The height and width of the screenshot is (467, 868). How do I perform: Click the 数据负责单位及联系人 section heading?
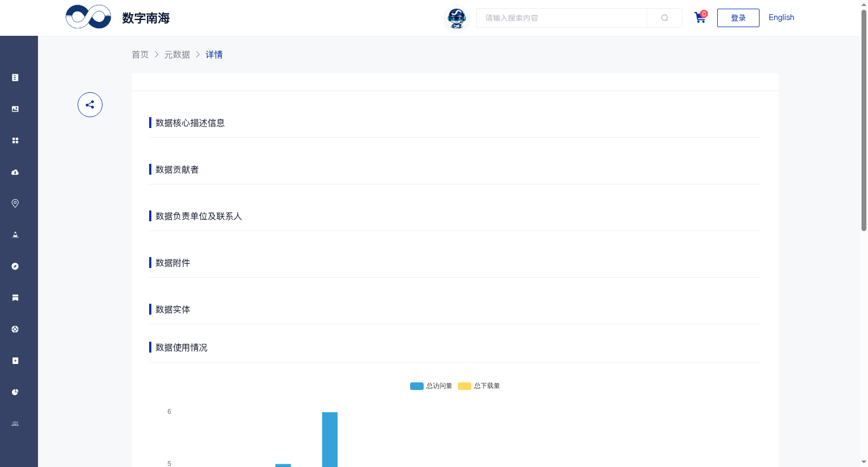click(x=199, y=216)
